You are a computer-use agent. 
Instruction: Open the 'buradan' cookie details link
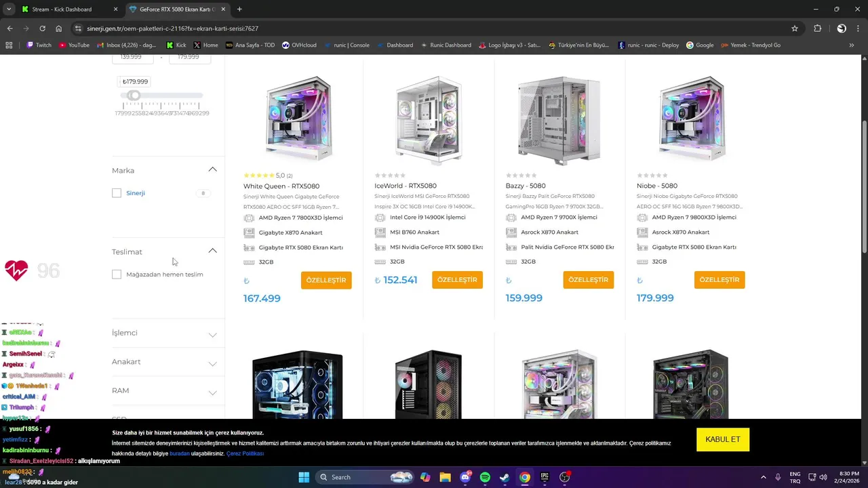click(180, 453)
